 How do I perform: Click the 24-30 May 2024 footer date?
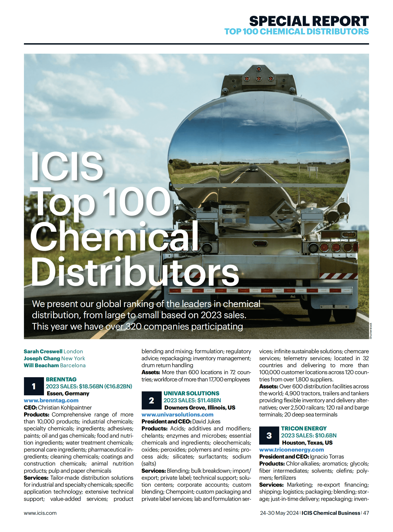279,513
